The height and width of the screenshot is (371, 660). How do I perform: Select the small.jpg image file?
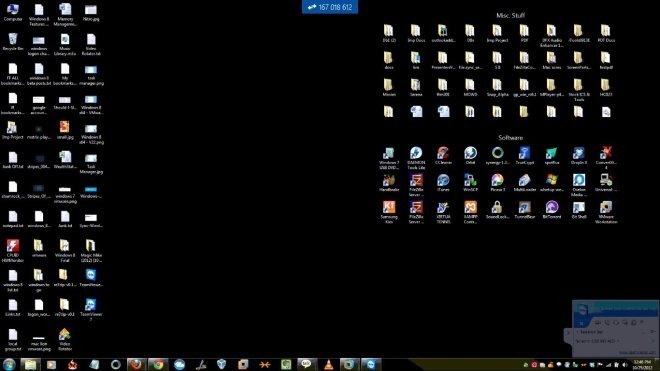[65, 131]
